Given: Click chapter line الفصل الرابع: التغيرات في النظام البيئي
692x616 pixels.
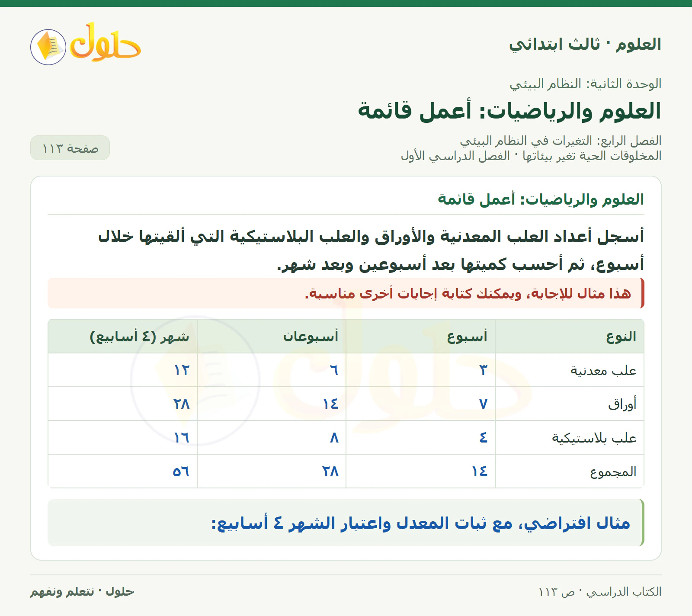Looking at the screenshot, I should [x=561, y=141].
